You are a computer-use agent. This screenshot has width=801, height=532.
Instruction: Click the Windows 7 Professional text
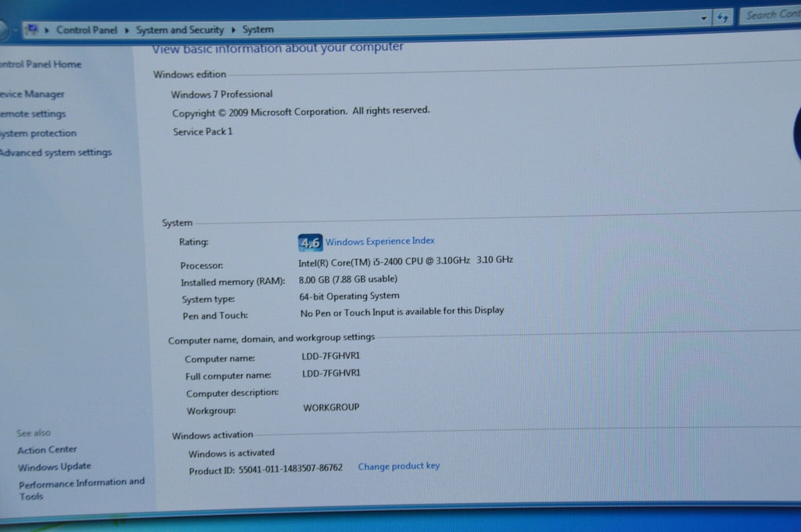(221, 95)
